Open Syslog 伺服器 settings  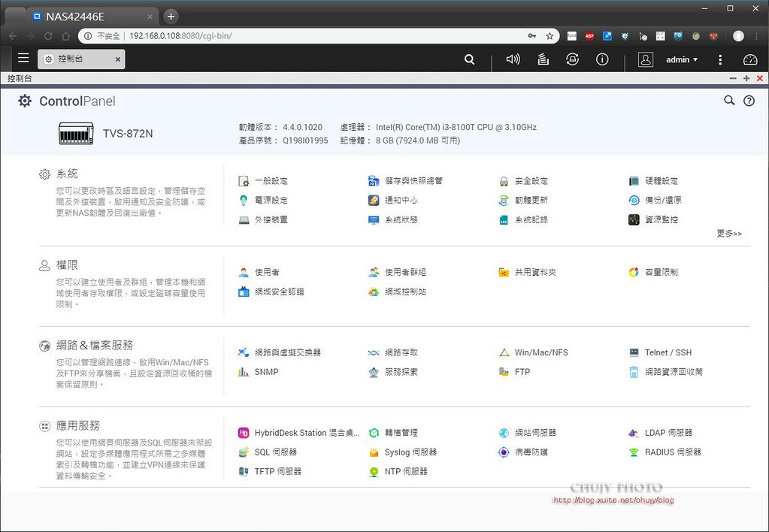tap(403, 452)
